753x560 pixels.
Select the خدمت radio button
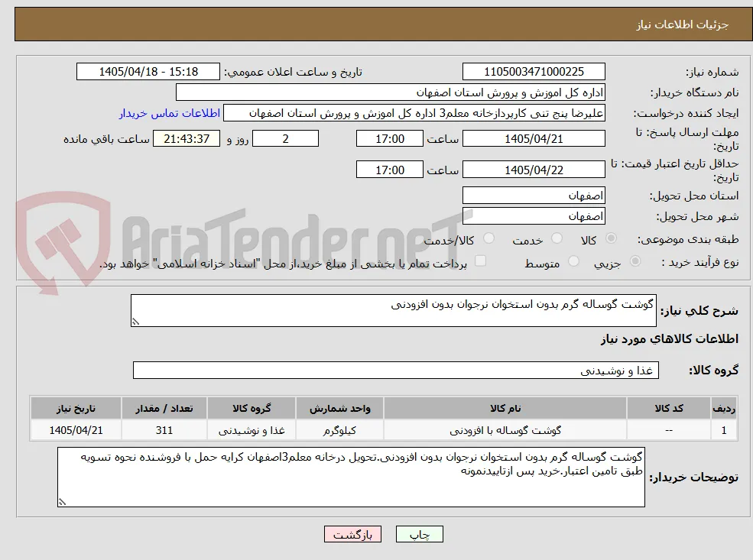point(557,238)
